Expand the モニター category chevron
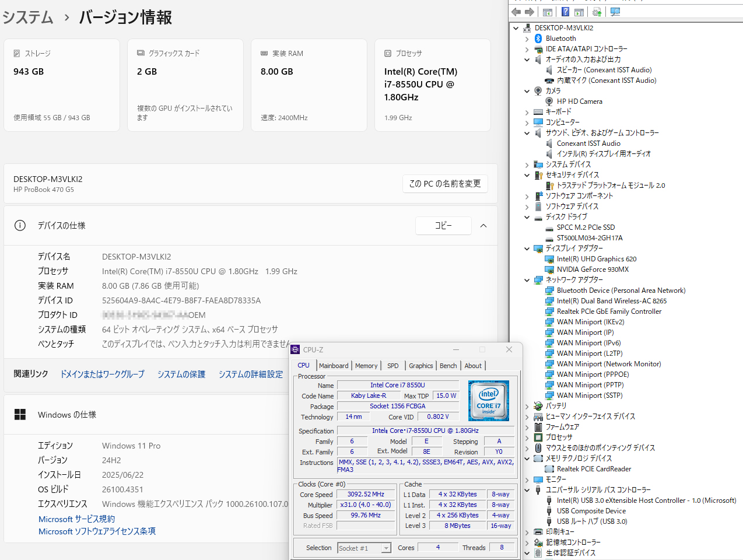This screenshot has height=560, width=743. [x=527, y=480]
